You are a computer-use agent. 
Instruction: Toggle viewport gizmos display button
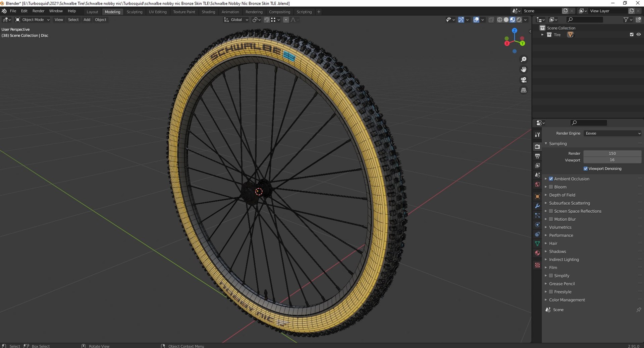[x=461, y=20]
